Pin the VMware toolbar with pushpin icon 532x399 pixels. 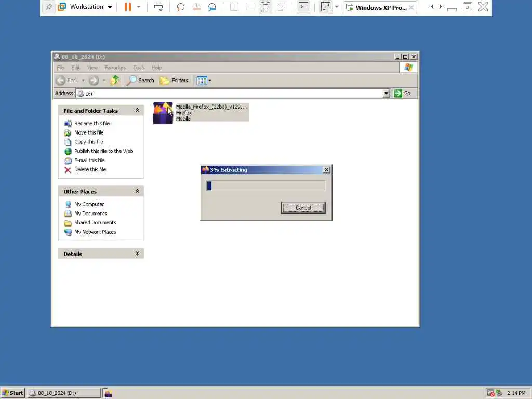[x=49, y=7]
